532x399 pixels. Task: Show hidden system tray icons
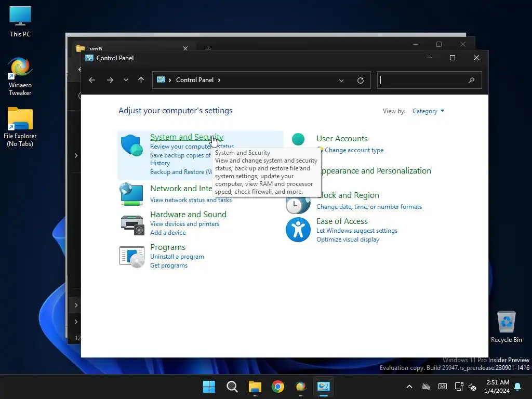(409, 387)
